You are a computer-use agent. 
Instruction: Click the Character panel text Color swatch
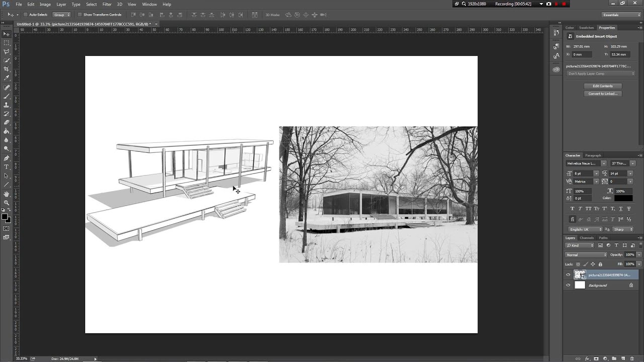[623, 198]
